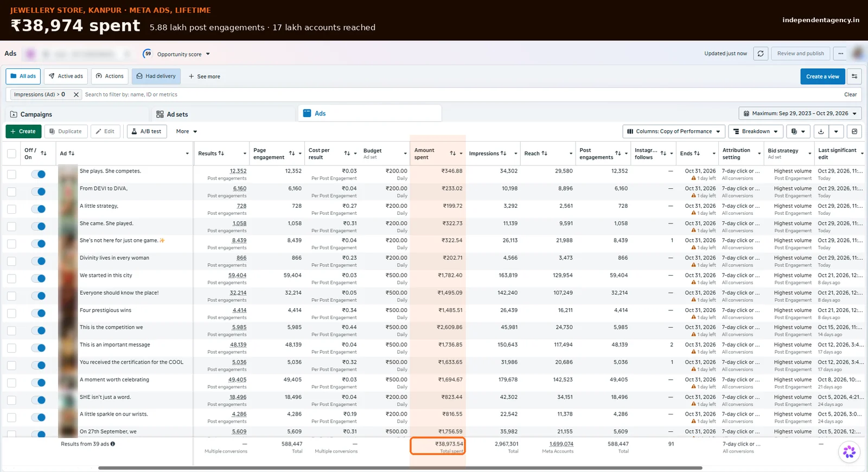Open the Meta AI assistant bubble
Image resolution: width=868 pixels, height=472 pixels.
pos(849,452)
